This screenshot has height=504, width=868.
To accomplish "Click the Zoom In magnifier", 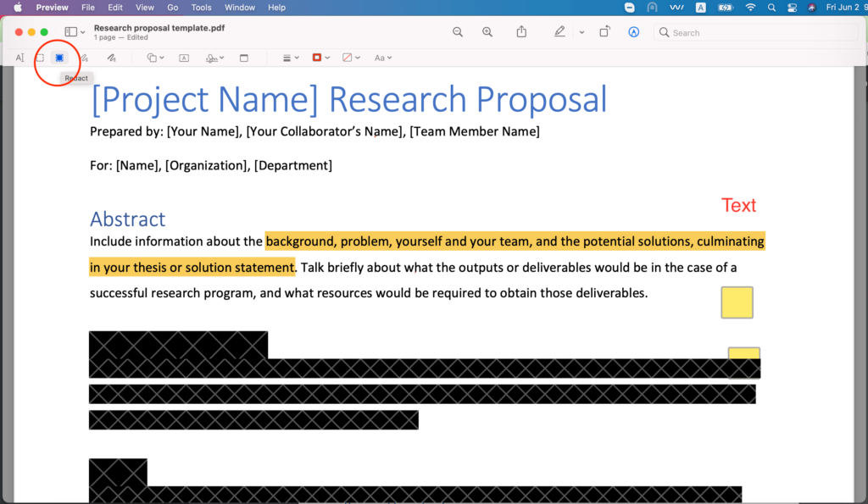I will point(487,32).
